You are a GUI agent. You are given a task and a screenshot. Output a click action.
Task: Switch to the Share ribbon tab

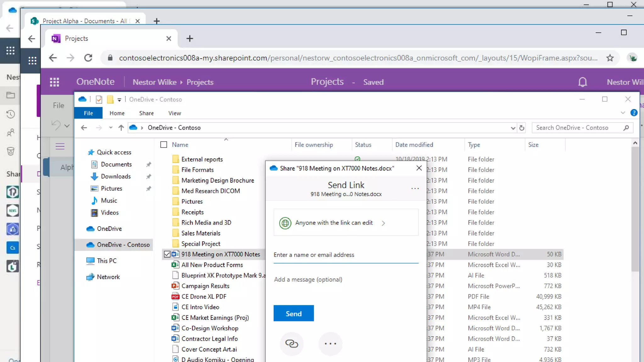click(x=146, y=113)
